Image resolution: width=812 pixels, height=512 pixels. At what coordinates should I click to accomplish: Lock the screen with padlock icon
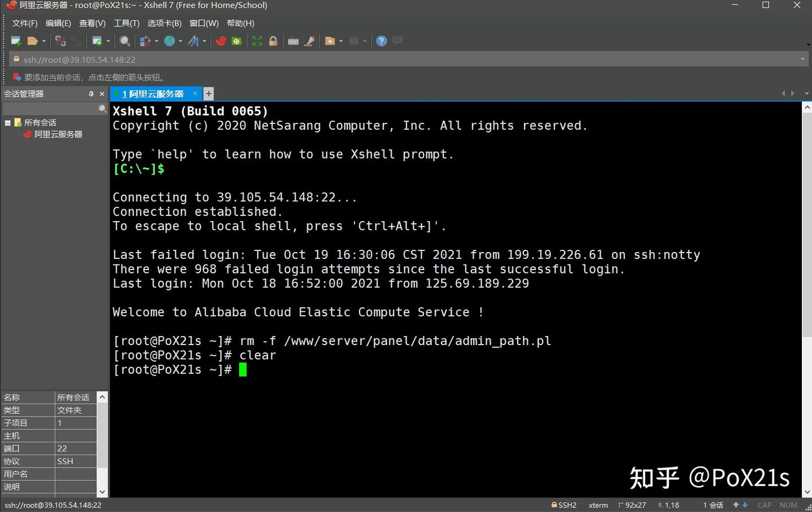click(273, 41)
